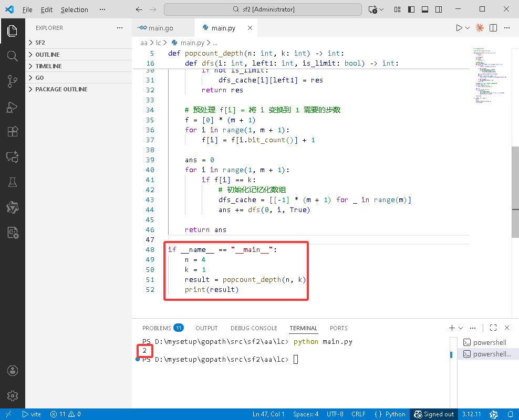The image size is (519, 420).
Task: Select the TERMINAL panel tab
Action: tap(303, 328)
